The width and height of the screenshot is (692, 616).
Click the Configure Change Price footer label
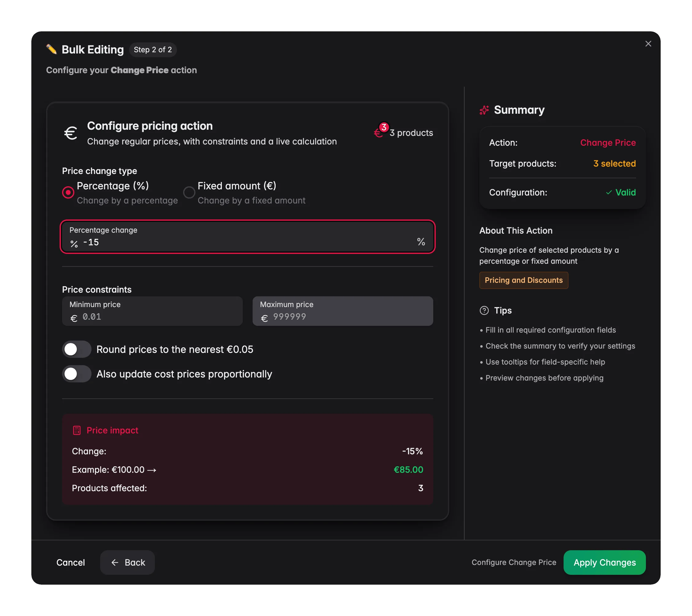513,563
